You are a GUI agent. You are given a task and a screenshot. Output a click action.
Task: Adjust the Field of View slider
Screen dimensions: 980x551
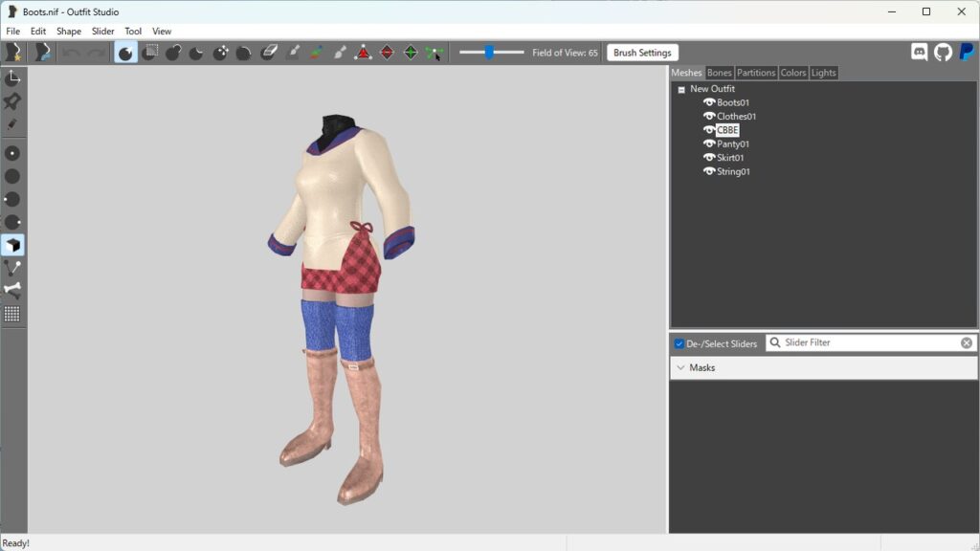click(x=489, y=53)
